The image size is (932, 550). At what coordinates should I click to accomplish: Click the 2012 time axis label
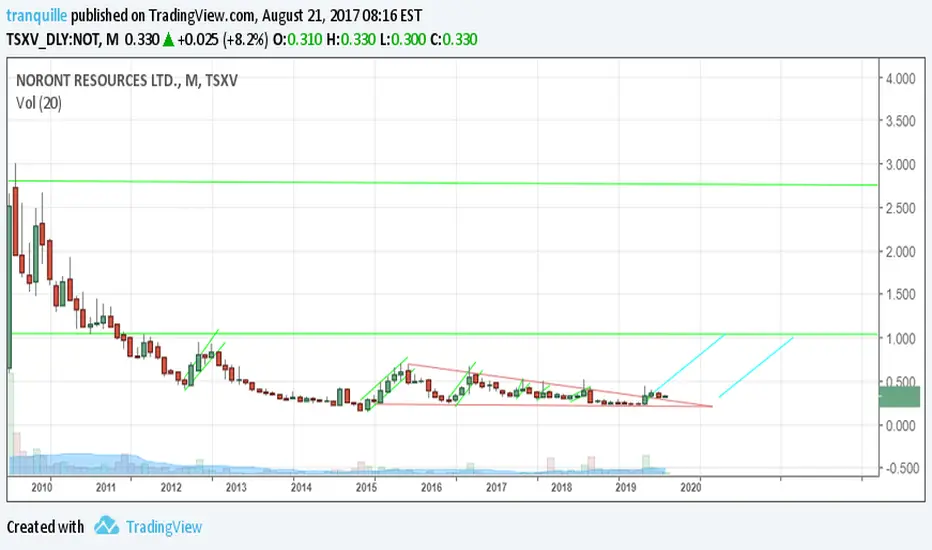coord(171,488)
